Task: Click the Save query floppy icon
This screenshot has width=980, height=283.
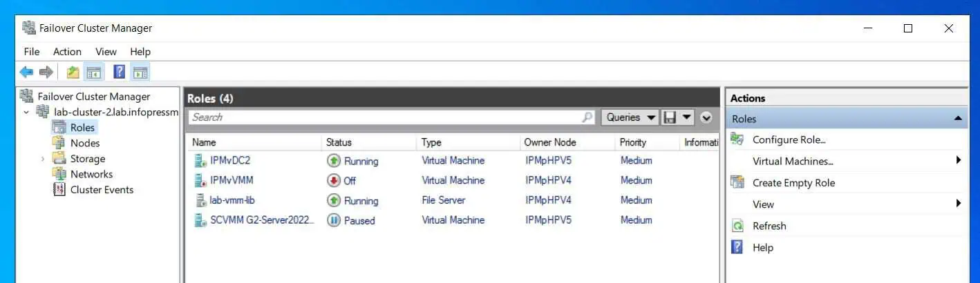Action: click(669, 117)
